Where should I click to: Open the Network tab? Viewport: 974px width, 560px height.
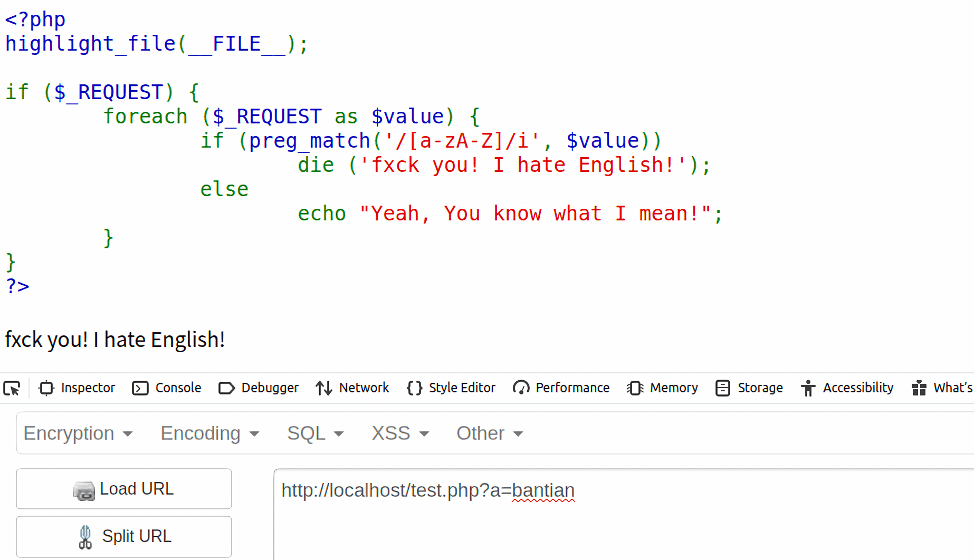[352, 388]
